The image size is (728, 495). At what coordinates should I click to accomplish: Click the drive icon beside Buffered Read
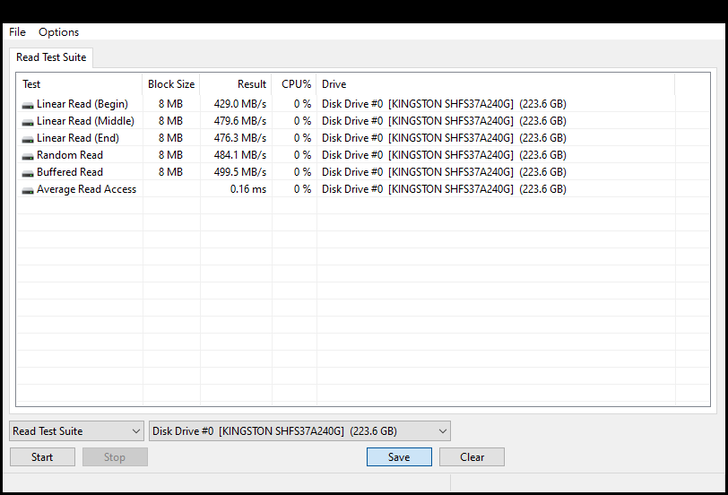pos(28,173)
